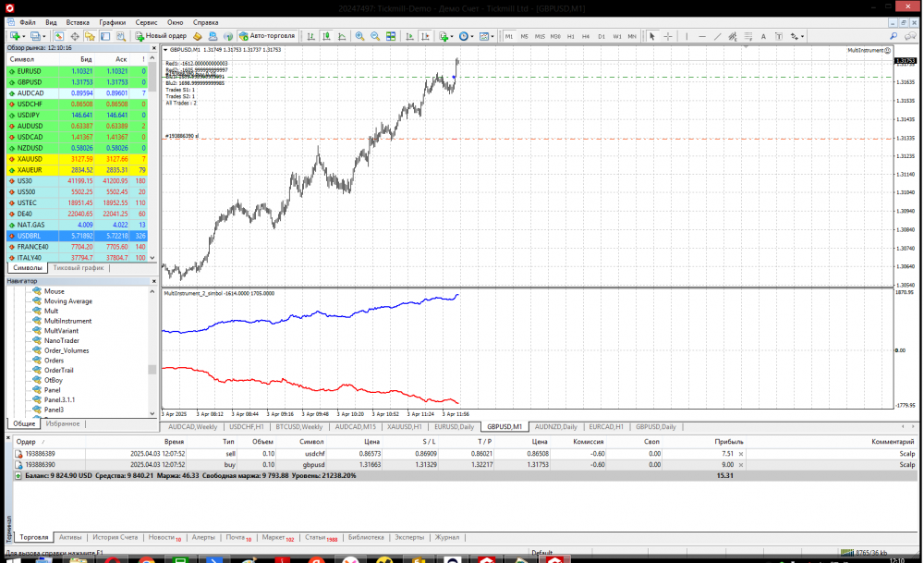Click the Новый ордер button
The height and width of the screenshot is (563, 924).
click(x=161, y=36)
